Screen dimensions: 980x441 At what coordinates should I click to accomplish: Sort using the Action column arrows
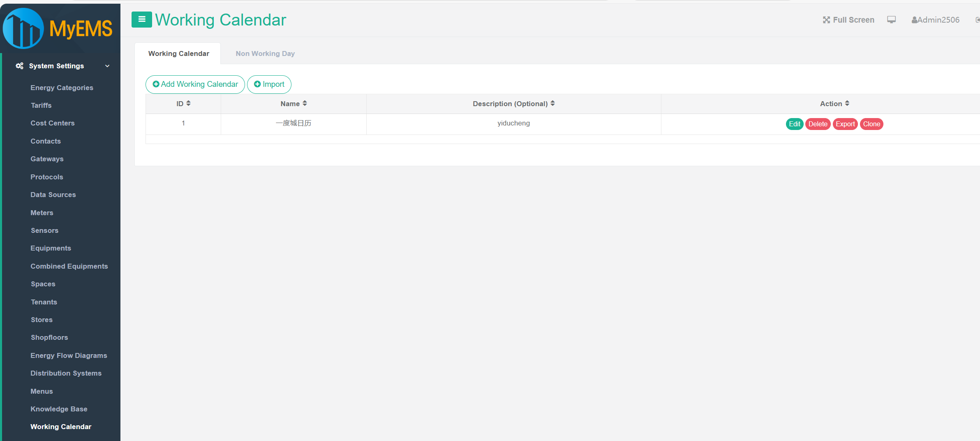click(847, 103)
